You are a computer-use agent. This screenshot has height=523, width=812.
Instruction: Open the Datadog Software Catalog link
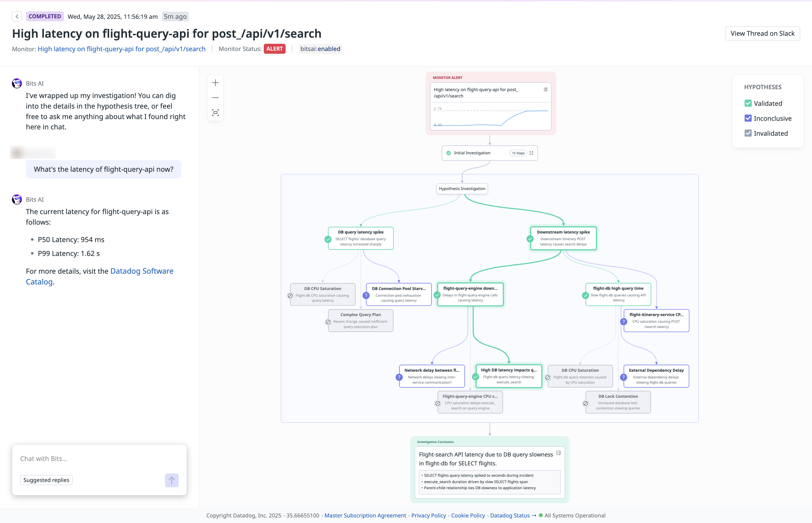click(x=100, y=276)
